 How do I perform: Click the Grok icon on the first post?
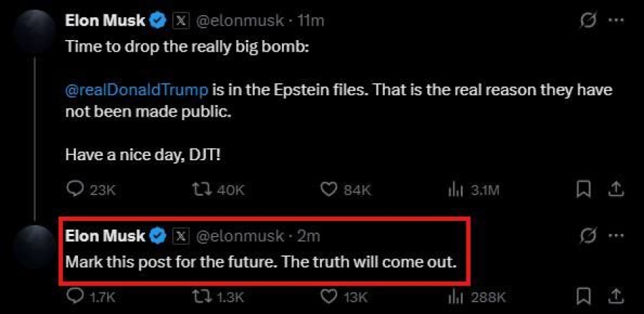(588, 21)
